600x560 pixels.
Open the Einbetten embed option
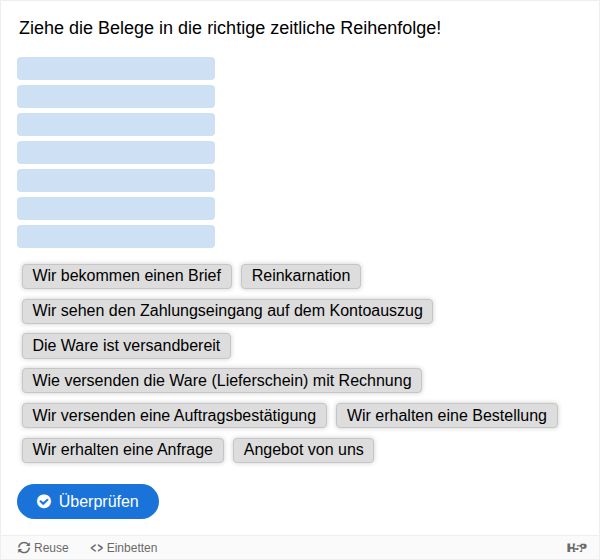click(x=123, y=547)
